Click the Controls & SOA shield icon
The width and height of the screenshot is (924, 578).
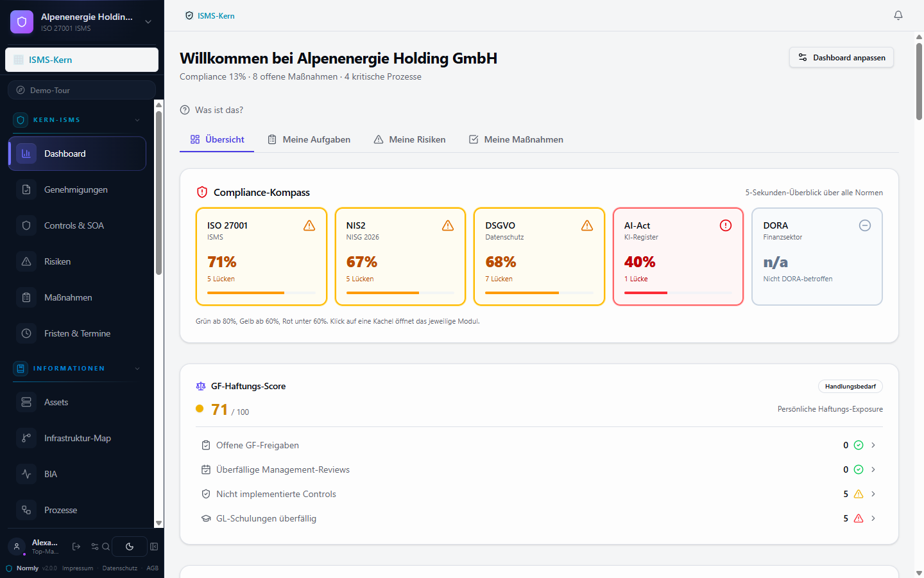click(26, 225)
